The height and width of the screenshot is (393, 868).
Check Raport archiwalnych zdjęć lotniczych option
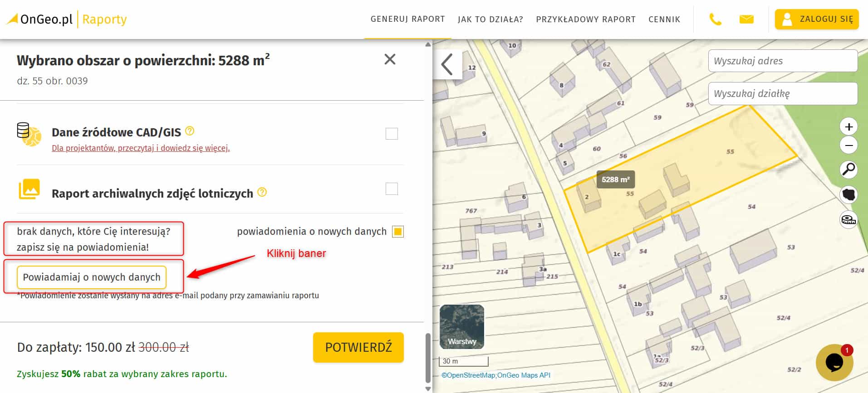[392, 189]
